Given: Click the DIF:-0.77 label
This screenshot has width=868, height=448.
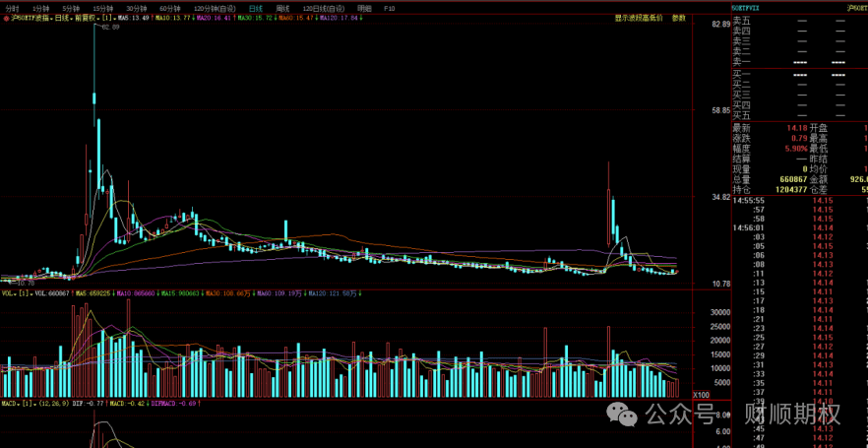Looking at the screenshot, I should click(88, 403).
